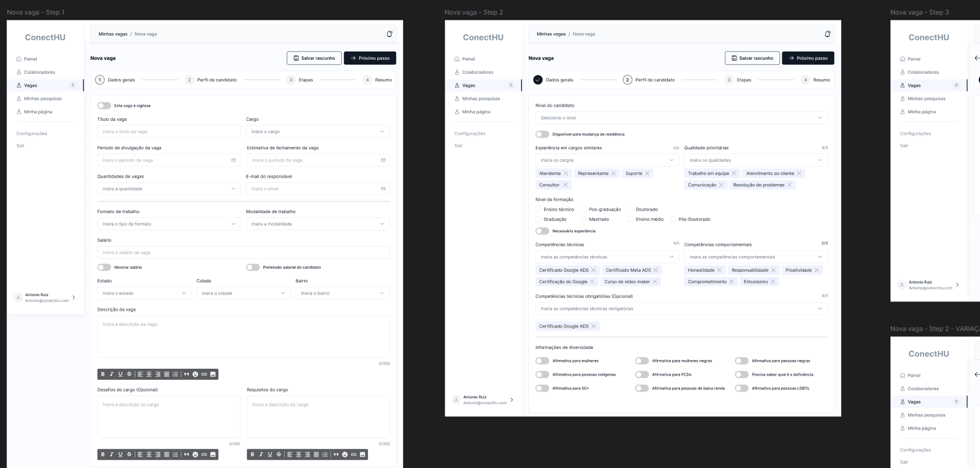
Task: Add blockquote in Requisitos do cargo toolbar
Action: (336, 454)
